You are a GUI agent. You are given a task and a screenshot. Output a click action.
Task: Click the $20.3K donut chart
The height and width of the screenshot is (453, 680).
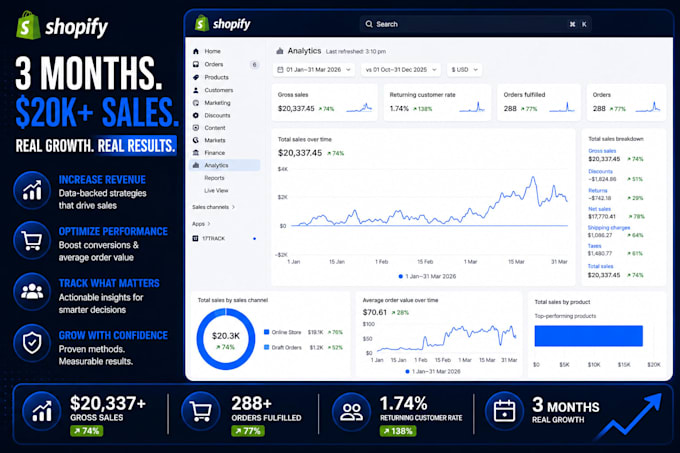226,339
